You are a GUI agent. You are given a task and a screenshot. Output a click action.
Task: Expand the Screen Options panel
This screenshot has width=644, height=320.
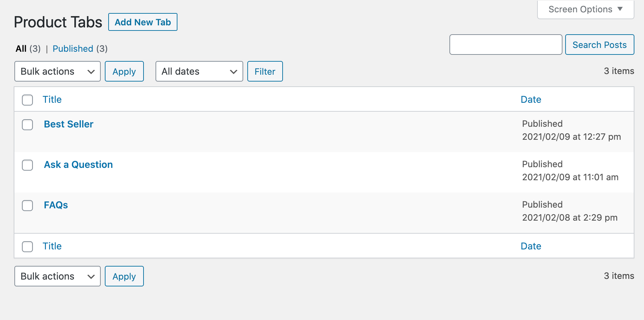click(585, 9)
